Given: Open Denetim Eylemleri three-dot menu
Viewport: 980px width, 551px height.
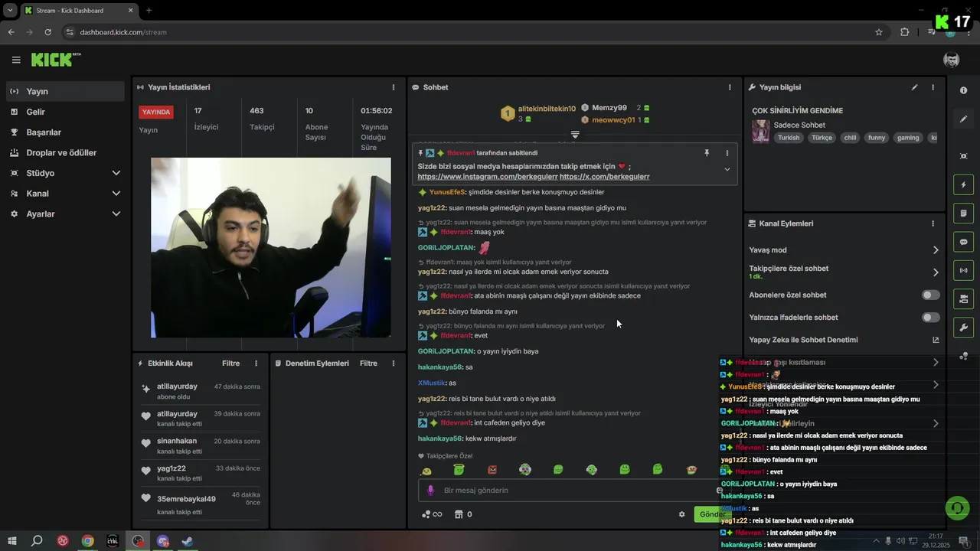Looking at the screenshot, I should 394,364.
